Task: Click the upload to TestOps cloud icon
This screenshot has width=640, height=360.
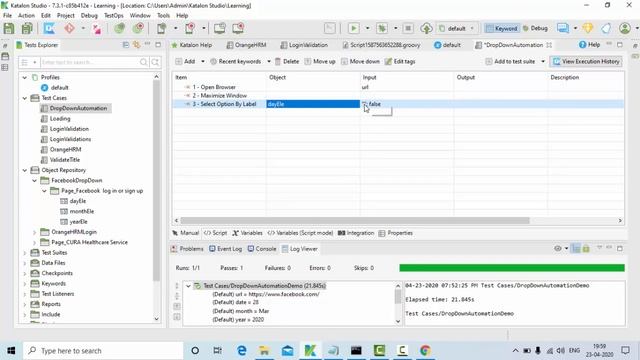Action: pos(427,28)
